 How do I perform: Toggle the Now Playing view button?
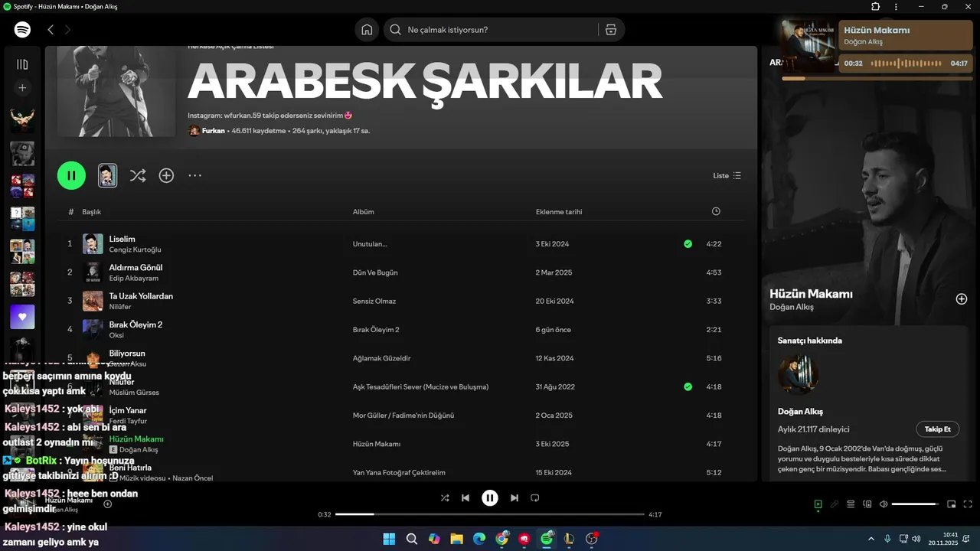pos(818,504)
